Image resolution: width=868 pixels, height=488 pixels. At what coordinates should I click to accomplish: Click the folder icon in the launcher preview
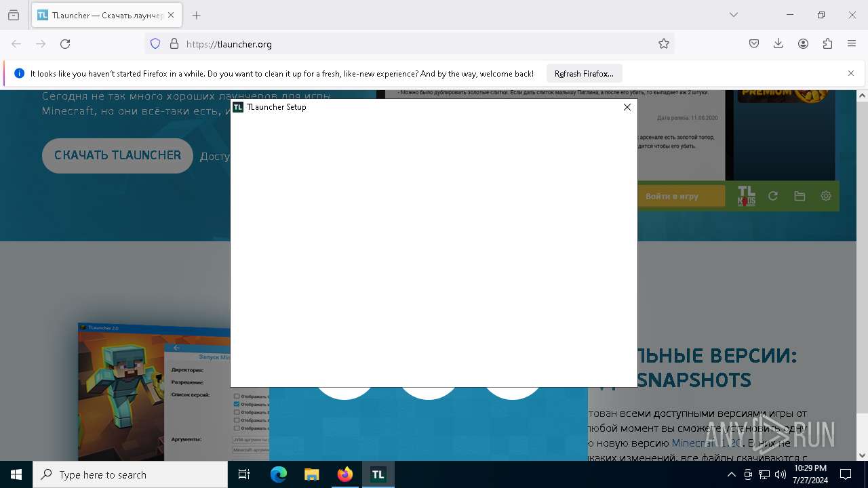click(x=800, y=196)
